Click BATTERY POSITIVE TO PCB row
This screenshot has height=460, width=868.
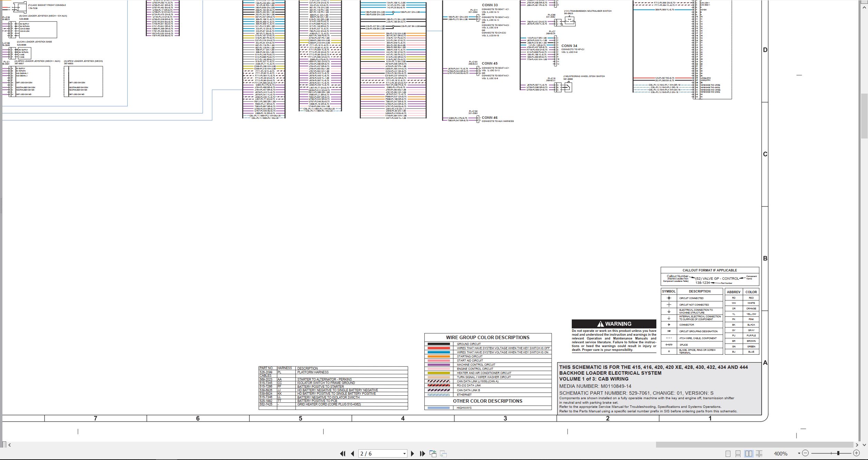coord(333,401)
